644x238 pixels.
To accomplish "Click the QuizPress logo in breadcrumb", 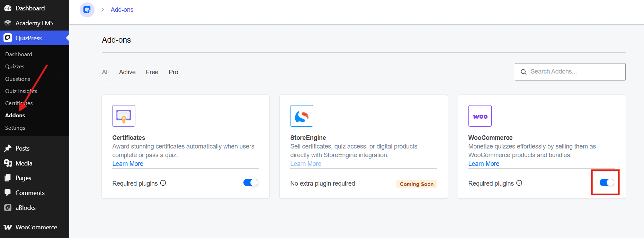I will [x=87, y=10].
